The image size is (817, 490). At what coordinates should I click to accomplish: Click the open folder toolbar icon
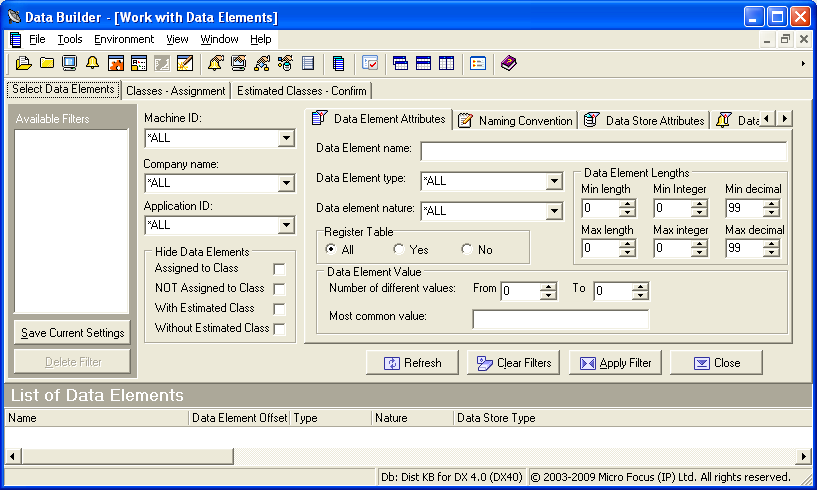coord(24,63)
